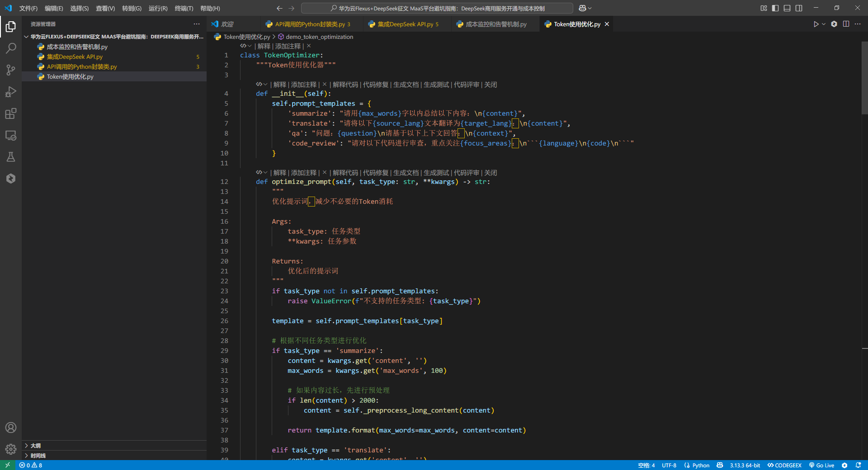Click 生成测试 above optimize_prompt
This screenshot has height=470, width=868.
pos(436,173)
